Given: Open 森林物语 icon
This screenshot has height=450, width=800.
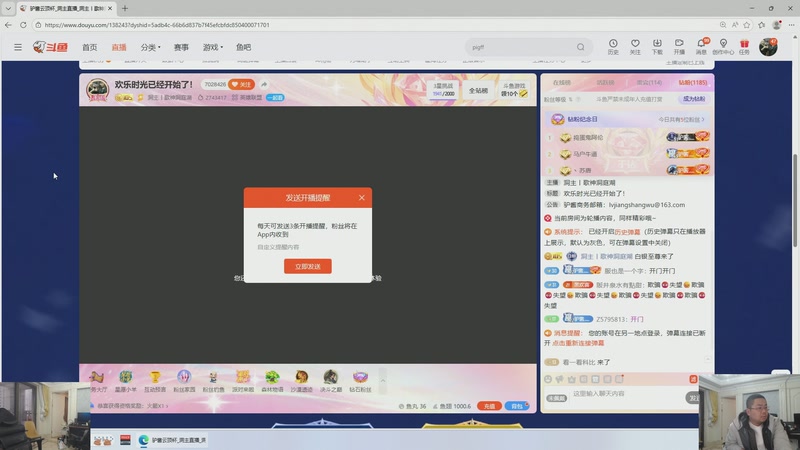Looking at the screenshot, I should [272, 381].
